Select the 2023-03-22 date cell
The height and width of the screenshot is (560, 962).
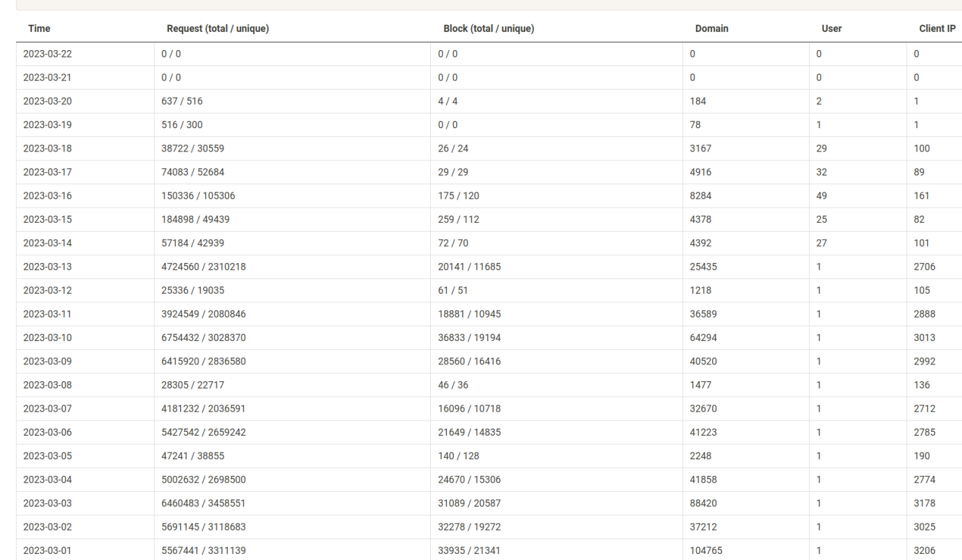tap(47, 53)
